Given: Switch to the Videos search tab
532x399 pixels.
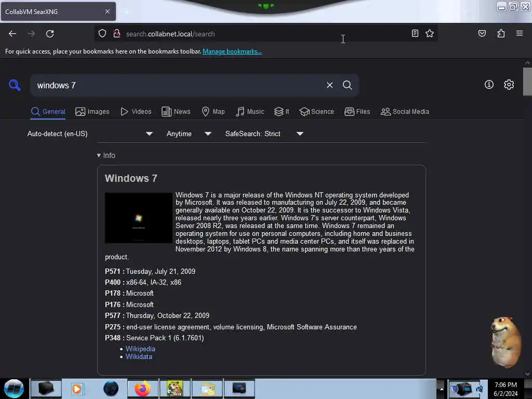Looking at the screenshot, I should 136,112.
